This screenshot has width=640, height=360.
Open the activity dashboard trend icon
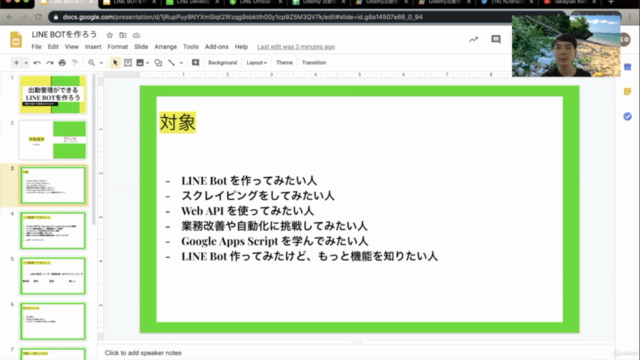[x=473, y=40]
